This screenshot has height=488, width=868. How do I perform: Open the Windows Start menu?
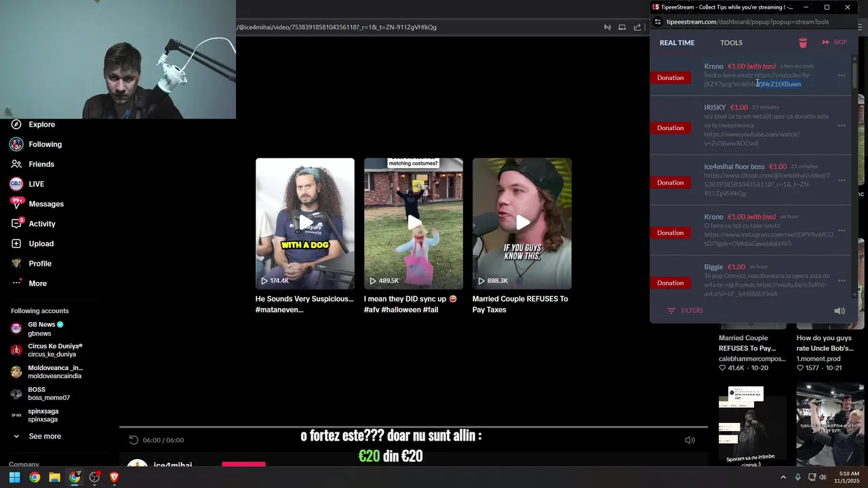(14, 477)
